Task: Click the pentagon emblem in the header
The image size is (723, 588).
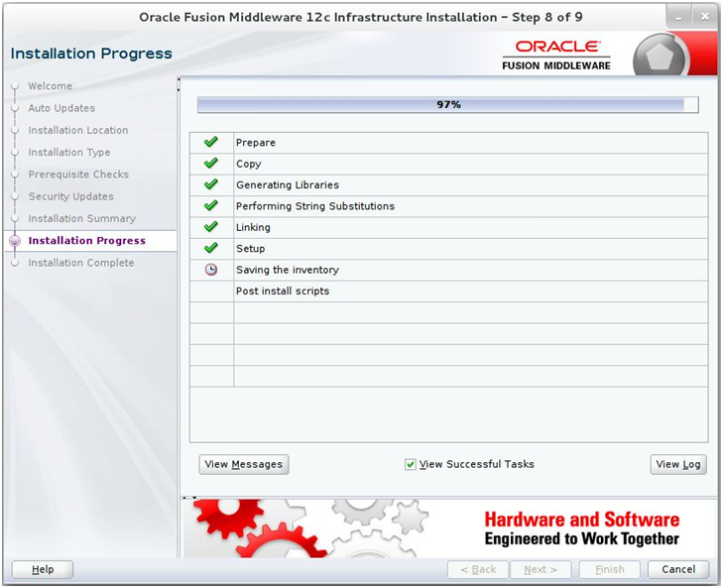Action: point(661,57)
